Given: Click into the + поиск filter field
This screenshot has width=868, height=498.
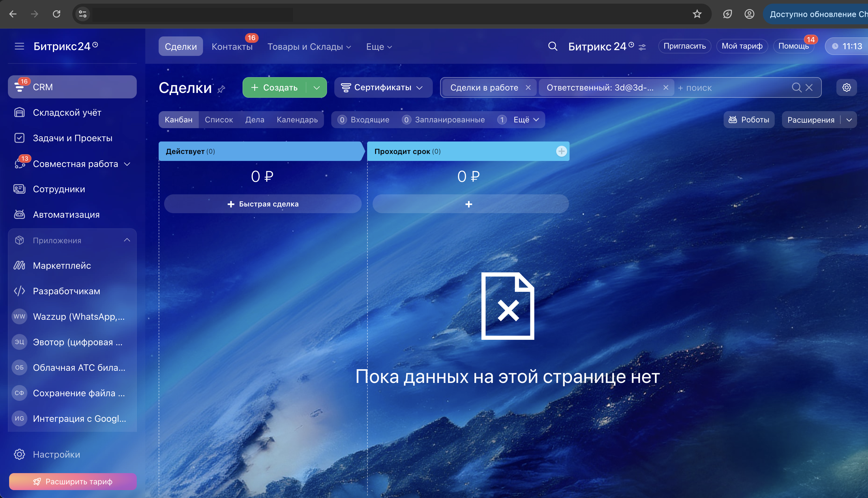Looking at the screenshot, I should 732,88.
